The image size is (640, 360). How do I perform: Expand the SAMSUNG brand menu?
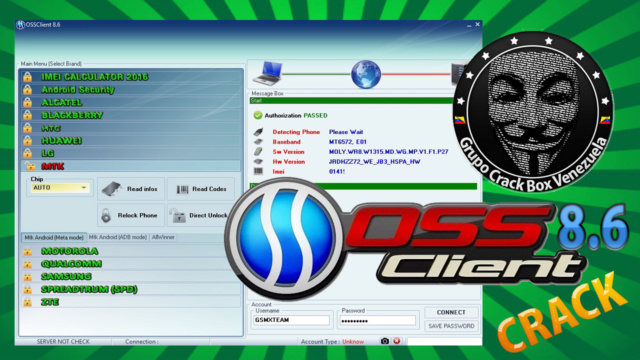pos(130,276)
